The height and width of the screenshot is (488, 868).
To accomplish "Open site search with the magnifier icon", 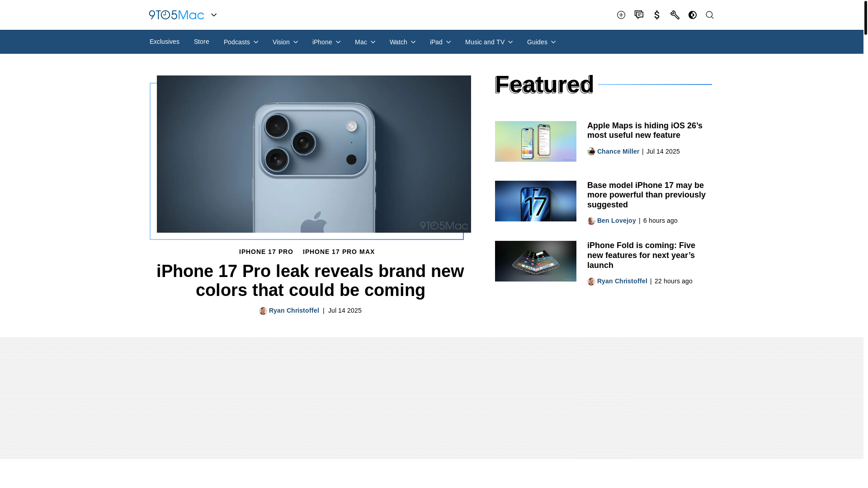I will click(710, 15).
